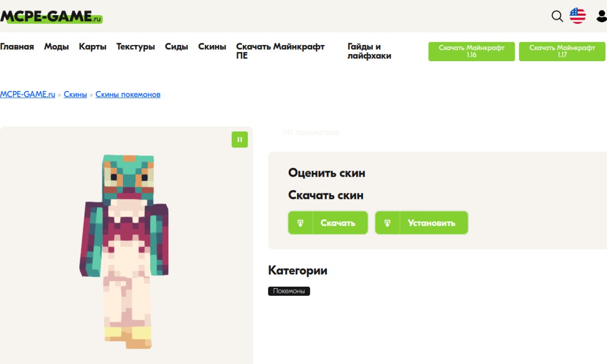
Task: Select the Покемоны category tag
Action: pos(289,291)
